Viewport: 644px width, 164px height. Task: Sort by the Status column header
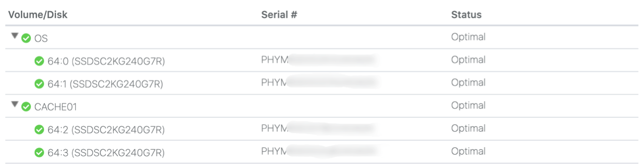point(466,15)
